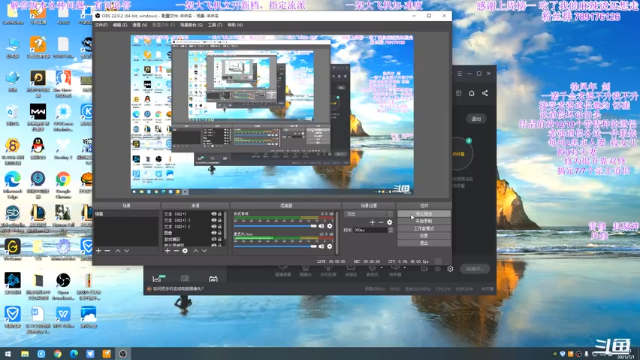Click the Start Recording button

click(424, 221)
